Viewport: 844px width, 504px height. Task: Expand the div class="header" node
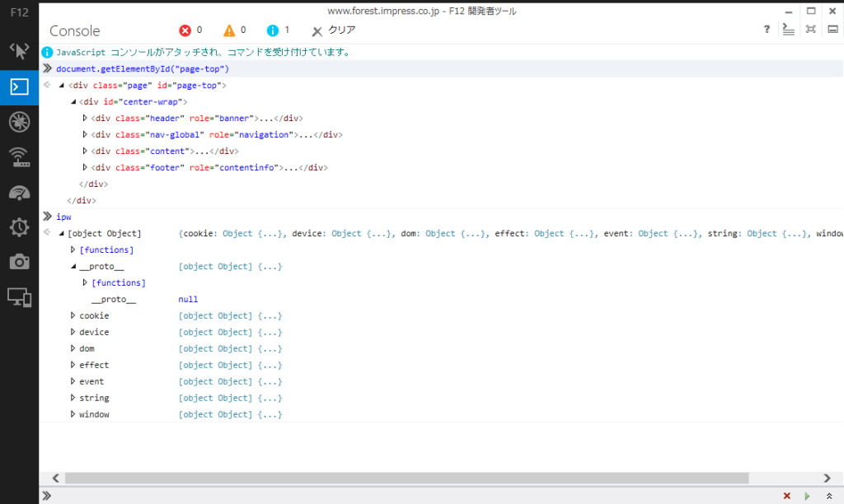(x=85, y=118)
